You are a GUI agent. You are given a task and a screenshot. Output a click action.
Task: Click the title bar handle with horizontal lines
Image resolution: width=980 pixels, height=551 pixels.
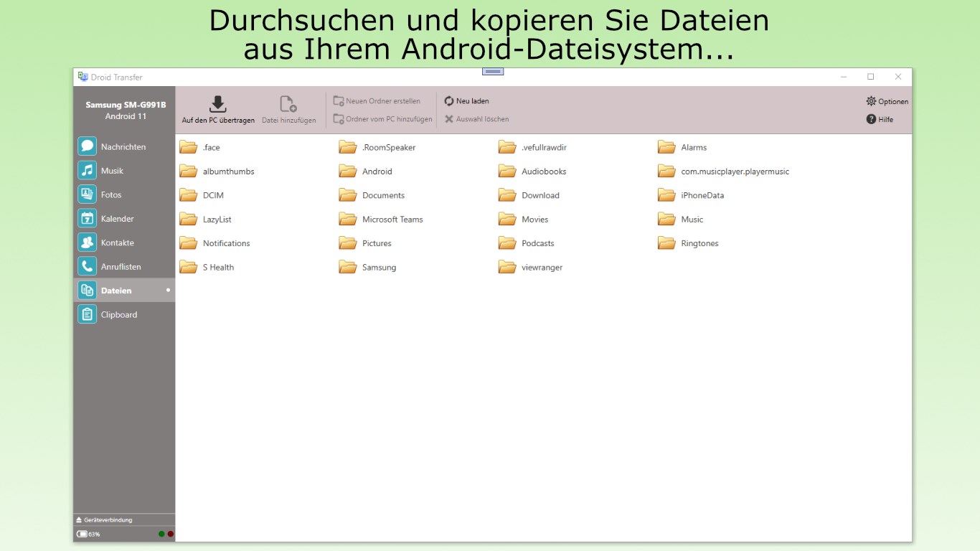pyautogui.click(x=493, y=71)
